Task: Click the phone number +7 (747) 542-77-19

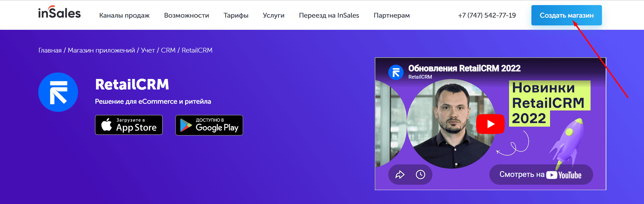Action: pos(487,15)
